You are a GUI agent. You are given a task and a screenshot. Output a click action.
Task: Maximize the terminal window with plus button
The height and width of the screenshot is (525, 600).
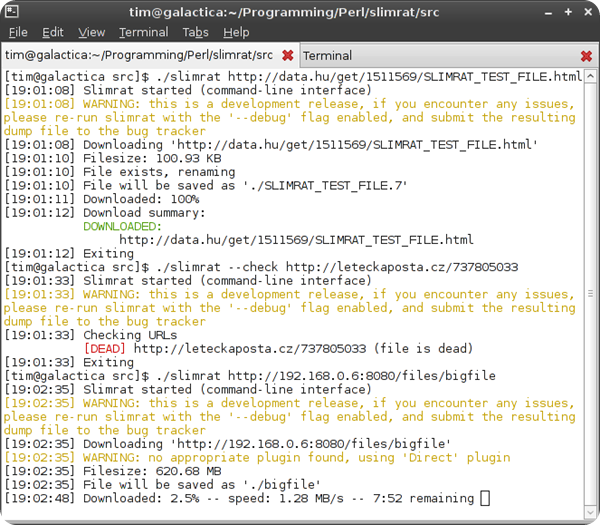(x=568, y=12)
